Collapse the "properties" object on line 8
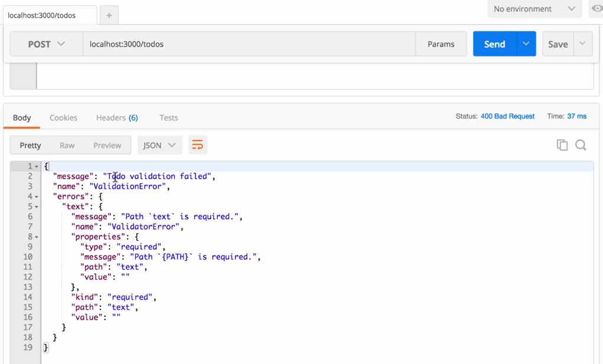This screenshot has width=603, height=364. (37, 237)
